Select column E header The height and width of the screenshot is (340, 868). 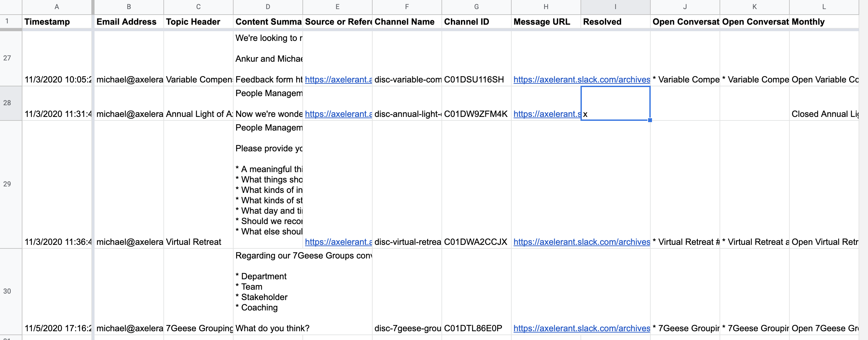[x=337, y=7]
